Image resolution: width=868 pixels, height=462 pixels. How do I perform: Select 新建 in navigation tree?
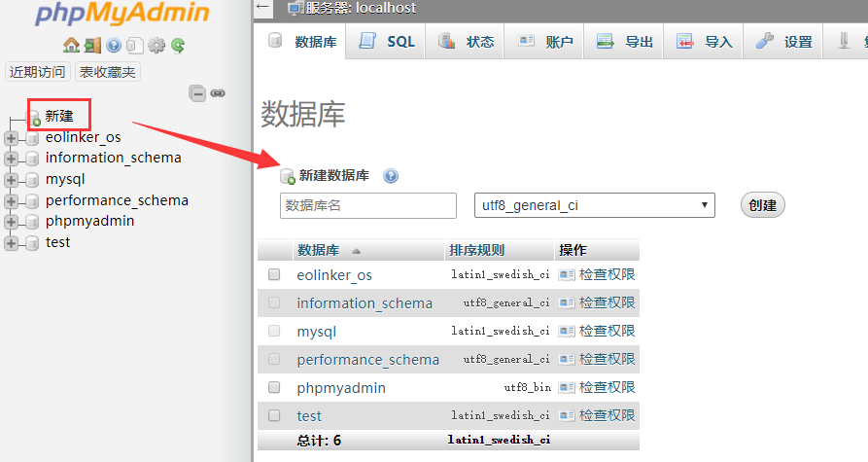tap(59, 117)
